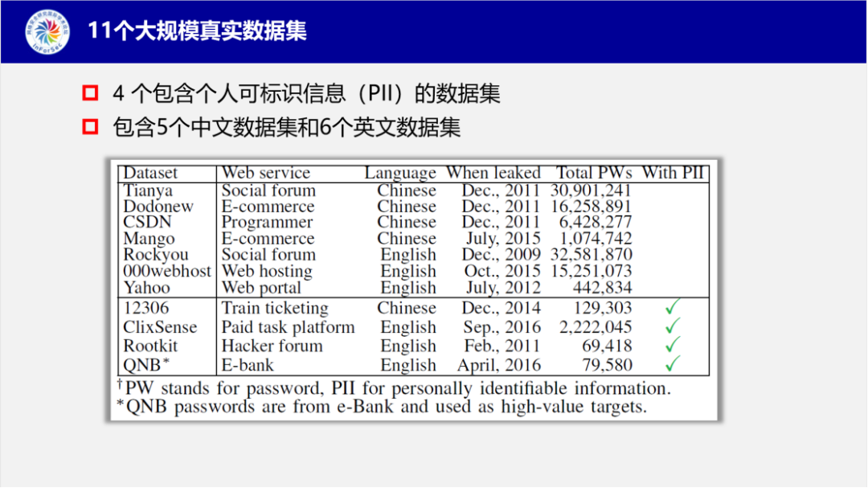Click the Dataset column header
This screenshot has width=868, height=488.
point(150,173)
